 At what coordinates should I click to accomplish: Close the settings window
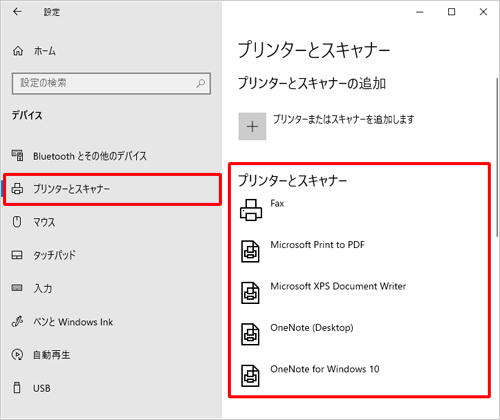[483, 12]
